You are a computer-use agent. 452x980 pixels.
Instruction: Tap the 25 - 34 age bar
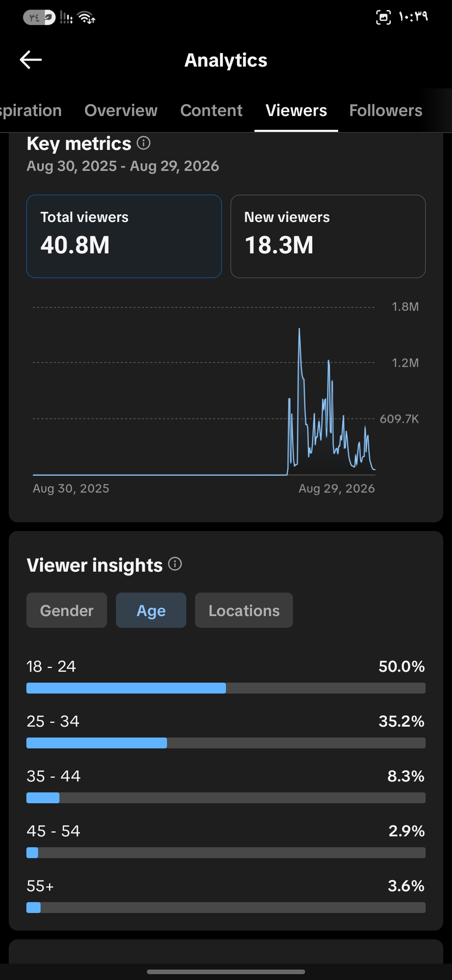226,743
